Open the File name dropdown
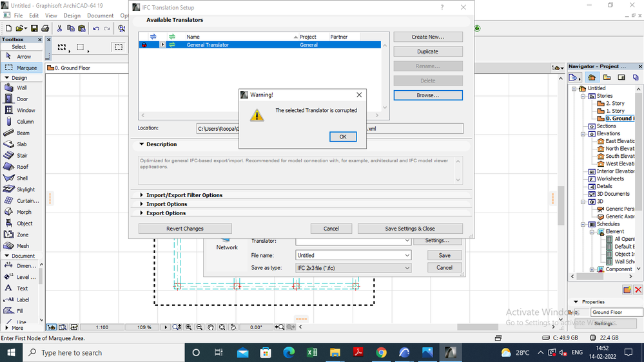 click(407, 255)
